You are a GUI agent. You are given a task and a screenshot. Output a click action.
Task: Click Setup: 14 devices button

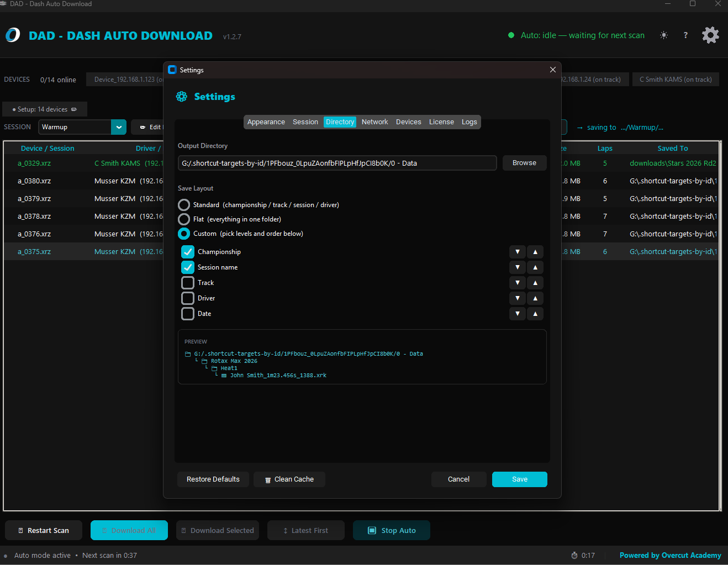45,109
